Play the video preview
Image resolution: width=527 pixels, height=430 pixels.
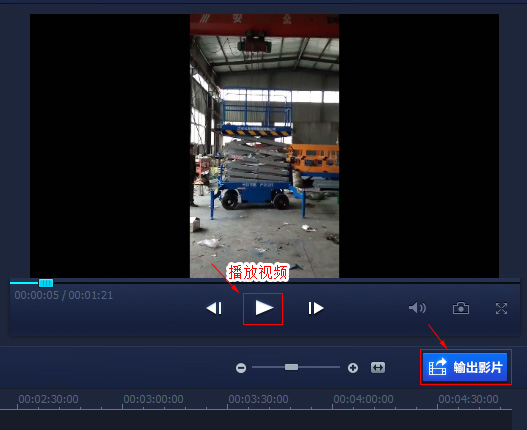click(x=264, y=308)
